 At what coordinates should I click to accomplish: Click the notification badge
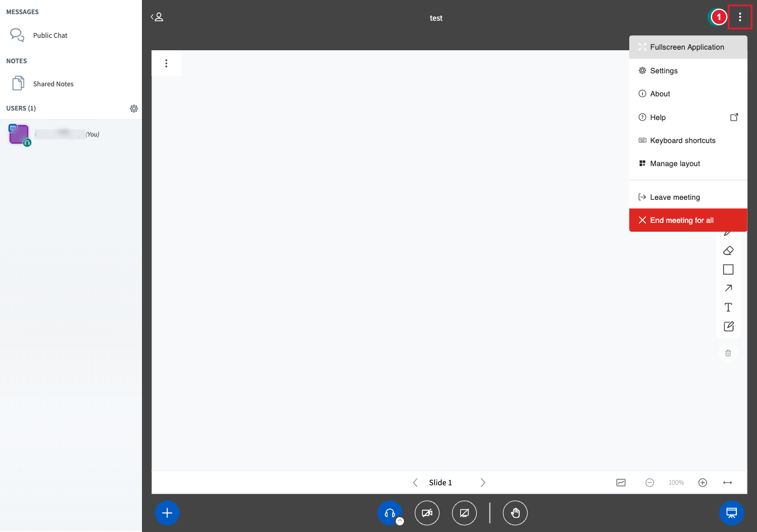pyautogui.click(x=719, y=17)
